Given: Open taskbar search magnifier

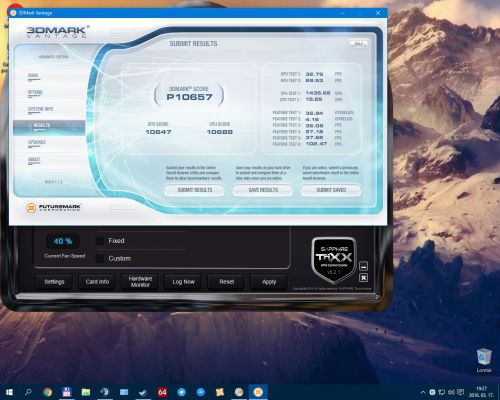Looking at the screenshot, I should coord(29,392).
